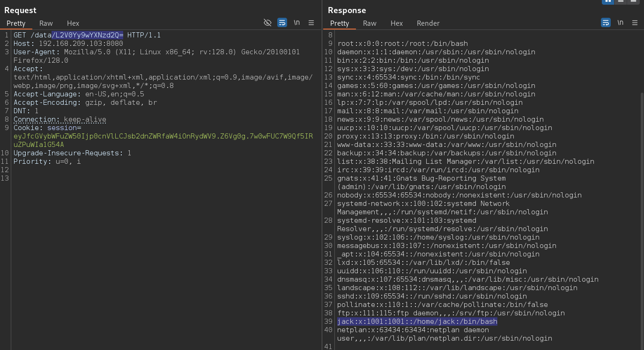This screenshot has width=644, height=350.
Task: Click the _apt:x:104:65534 passwd line
Action: point(438,254)
